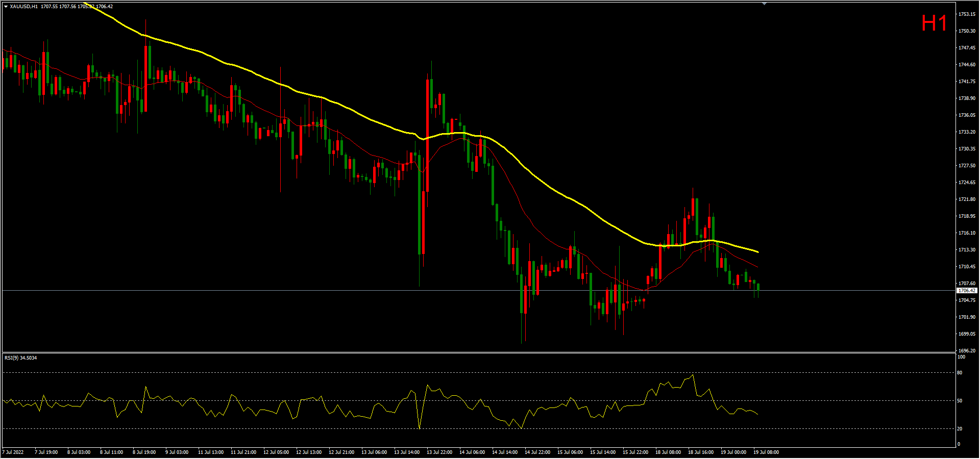
Task: Click the RSI scale value 80
Action: (960, 373)
